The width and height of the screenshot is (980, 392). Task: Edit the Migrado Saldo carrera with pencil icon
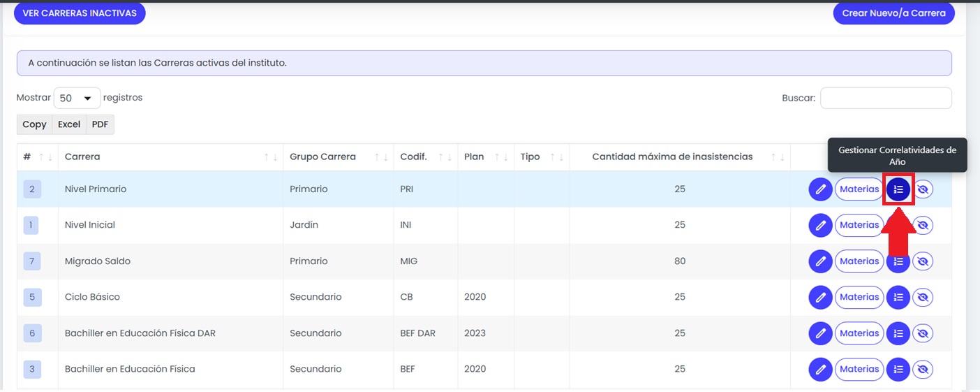click(x=820, y=261)
